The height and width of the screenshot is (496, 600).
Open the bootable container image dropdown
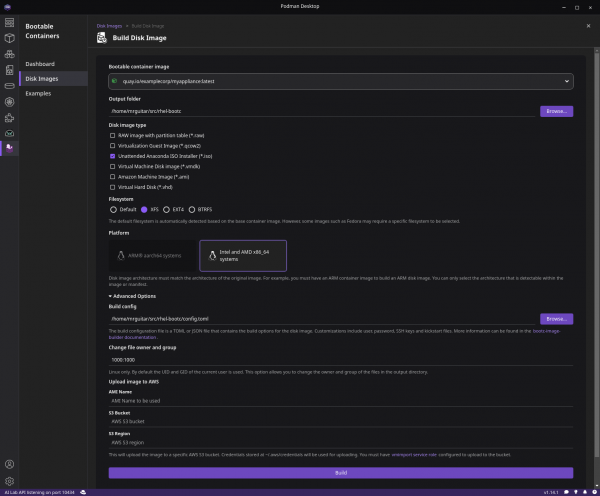click(x=341, y=81)
